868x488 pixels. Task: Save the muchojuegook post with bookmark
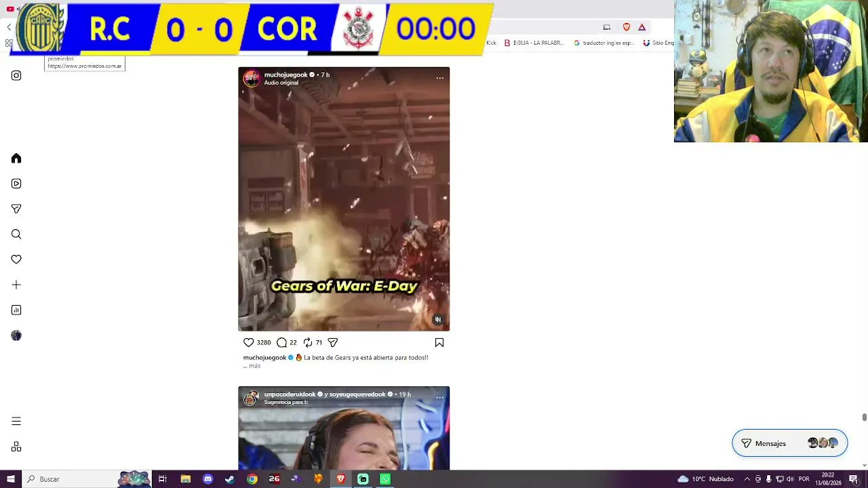[439, 343]
